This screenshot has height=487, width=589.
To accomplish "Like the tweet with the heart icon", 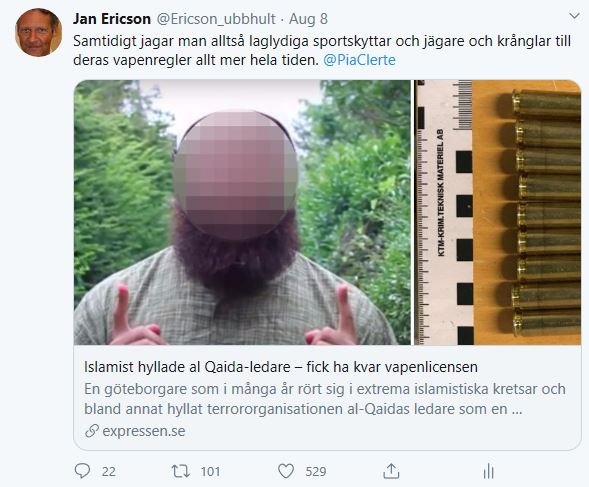I will [285, 471].
